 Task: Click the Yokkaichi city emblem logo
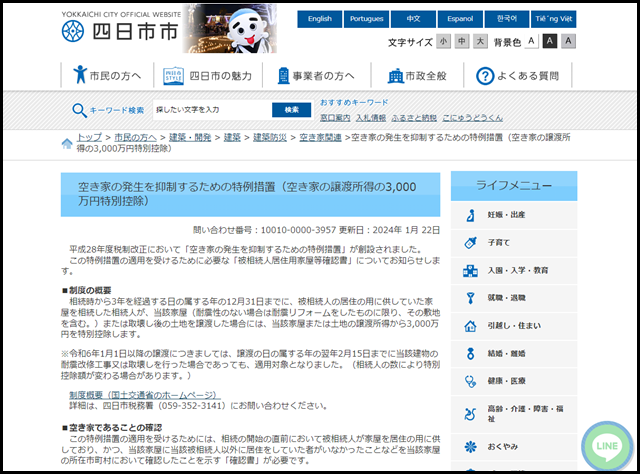(x=73, y=31)
